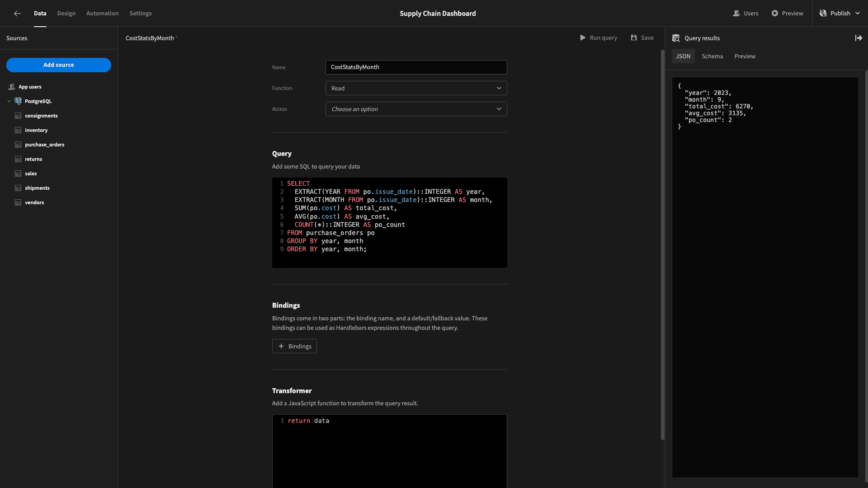Click the App users icon
868x488 pixels.
[12, 87]
